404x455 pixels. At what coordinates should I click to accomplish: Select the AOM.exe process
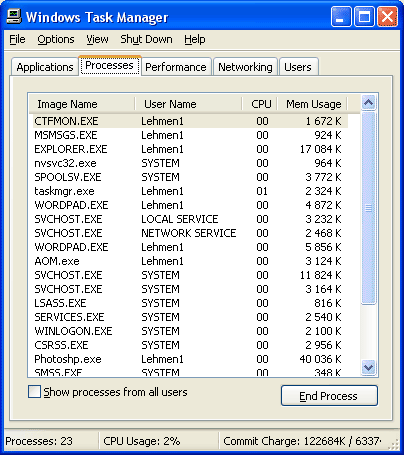[190, 261]
